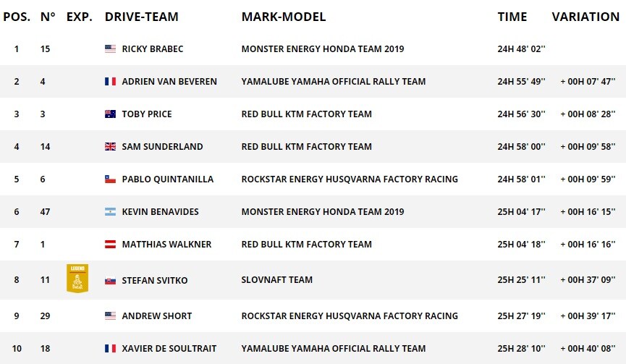The height and width of the screenshot is (364, 626).
Task: Select the MARK-MODEL column header
Action: 284,17
